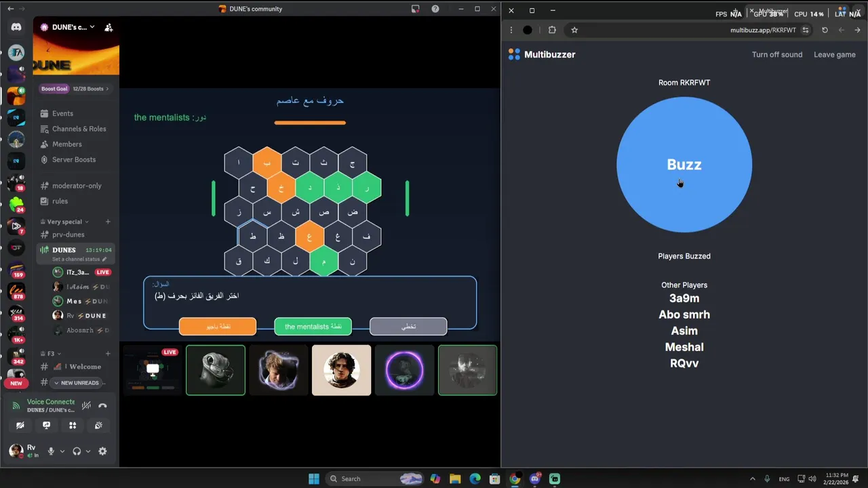Image resolution: width=868 pixels, height=488 pixels.
Task: Open browser three-dot menu
Action: coord(511,30)
